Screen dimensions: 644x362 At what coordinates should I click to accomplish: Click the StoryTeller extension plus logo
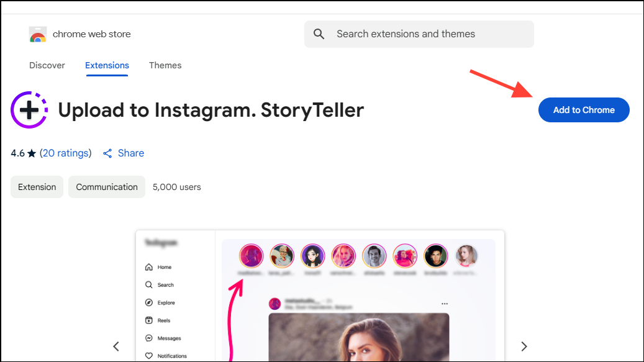pyautogui.click(x=29, y=110)
